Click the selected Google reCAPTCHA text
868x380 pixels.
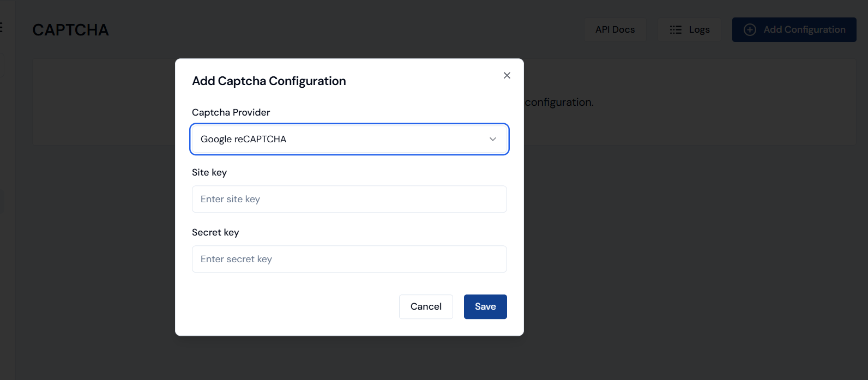(243, 139)
